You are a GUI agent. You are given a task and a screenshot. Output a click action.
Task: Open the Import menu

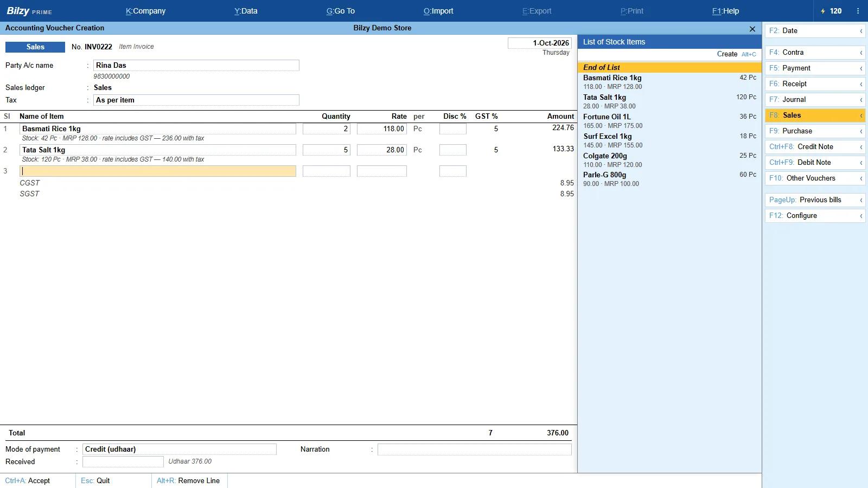[x=438, y=11]
